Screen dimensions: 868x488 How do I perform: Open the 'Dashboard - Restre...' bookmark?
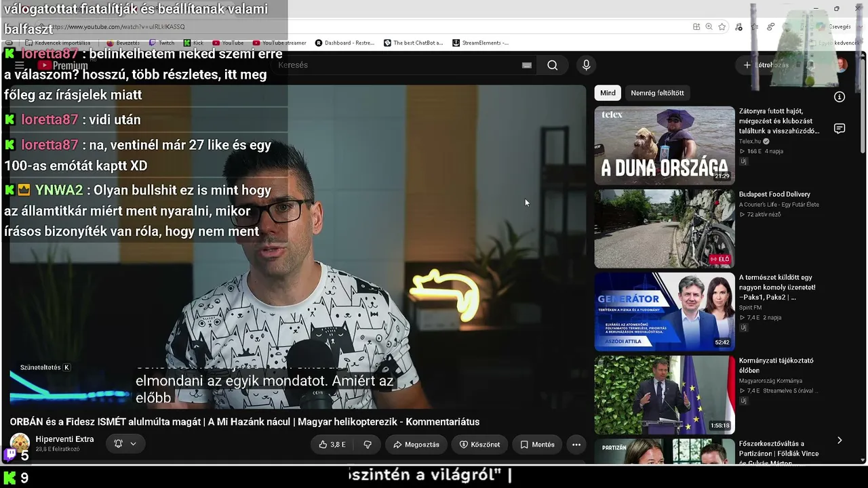(x=344, y=43)
